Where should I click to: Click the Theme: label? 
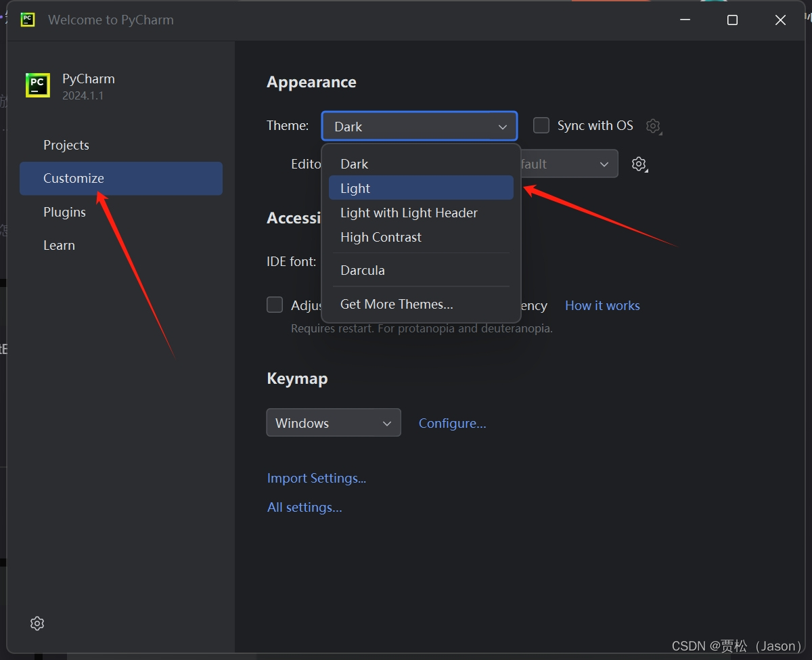click(288, 125)
